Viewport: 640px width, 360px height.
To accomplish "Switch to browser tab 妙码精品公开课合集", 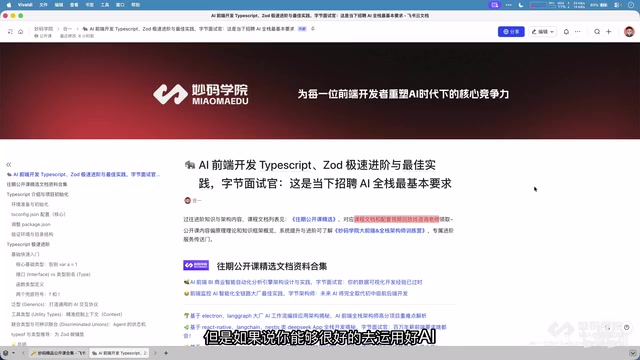I will coord(58,353).
